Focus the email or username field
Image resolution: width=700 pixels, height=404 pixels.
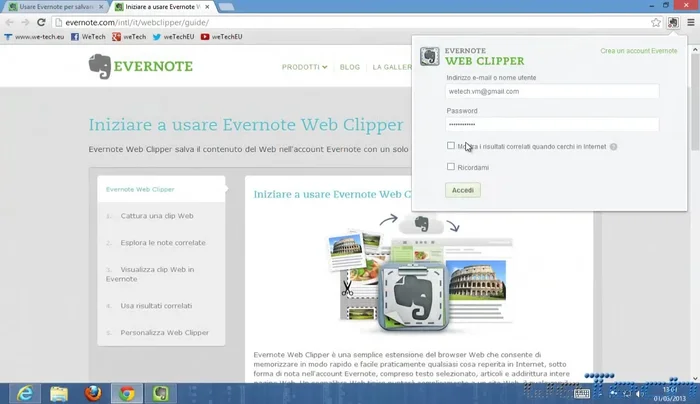(552, 91)
